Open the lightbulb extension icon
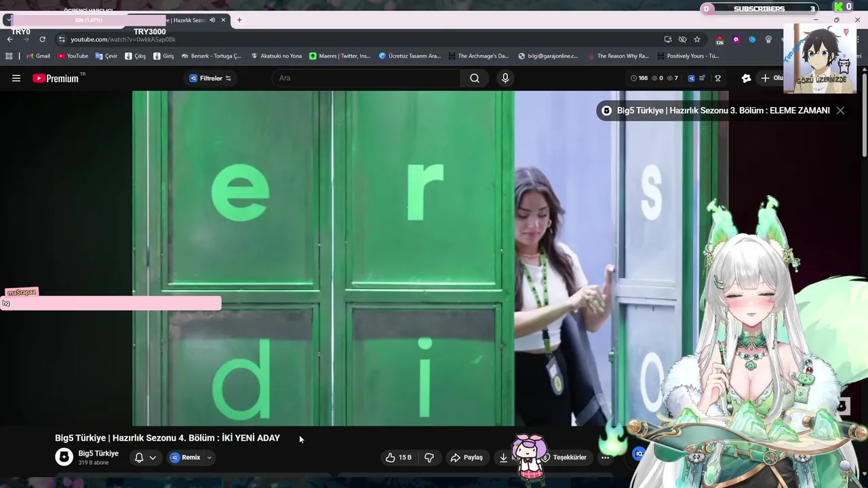Screen dimensions: 868x488 tap(768, 39)
